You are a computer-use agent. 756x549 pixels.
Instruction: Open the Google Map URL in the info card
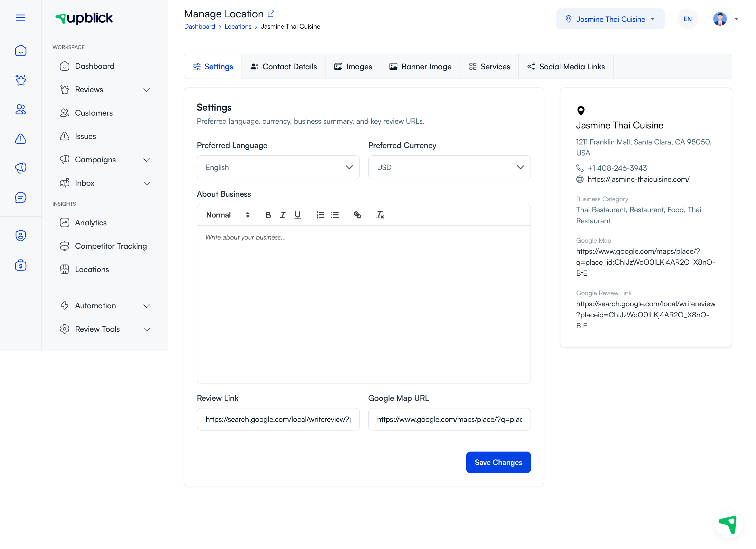[x=646, y=262]
